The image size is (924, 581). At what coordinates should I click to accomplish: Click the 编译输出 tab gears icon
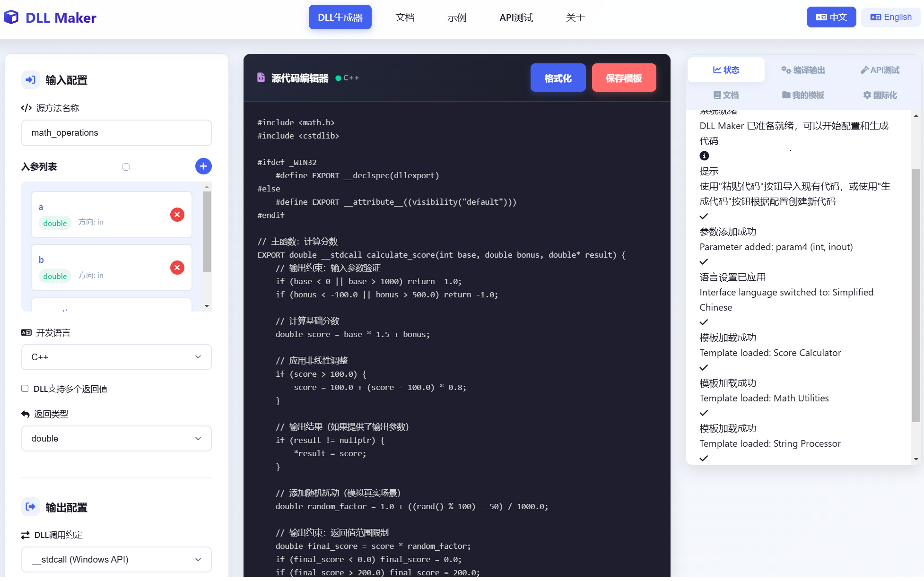[x=786, y=70]
